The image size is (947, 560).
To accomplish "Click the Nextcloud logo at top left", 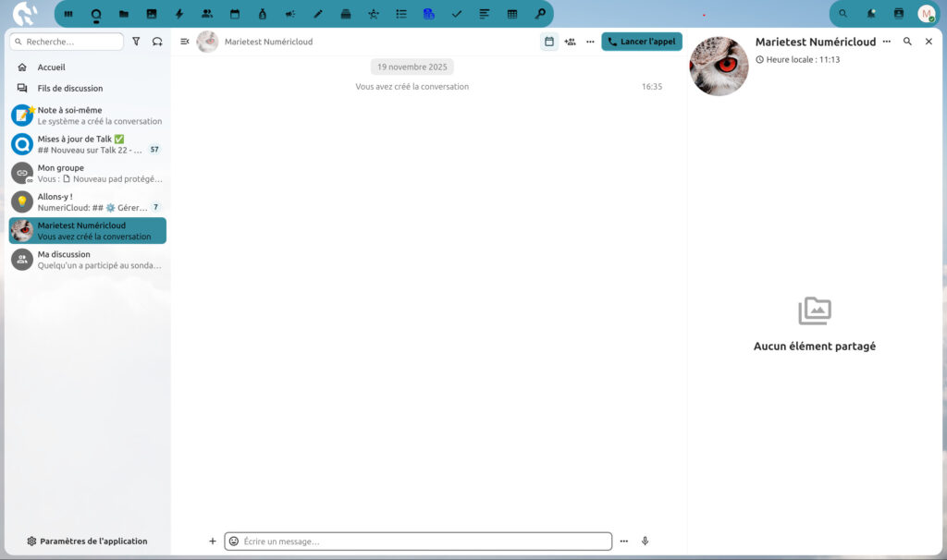I will click(25, 14).
